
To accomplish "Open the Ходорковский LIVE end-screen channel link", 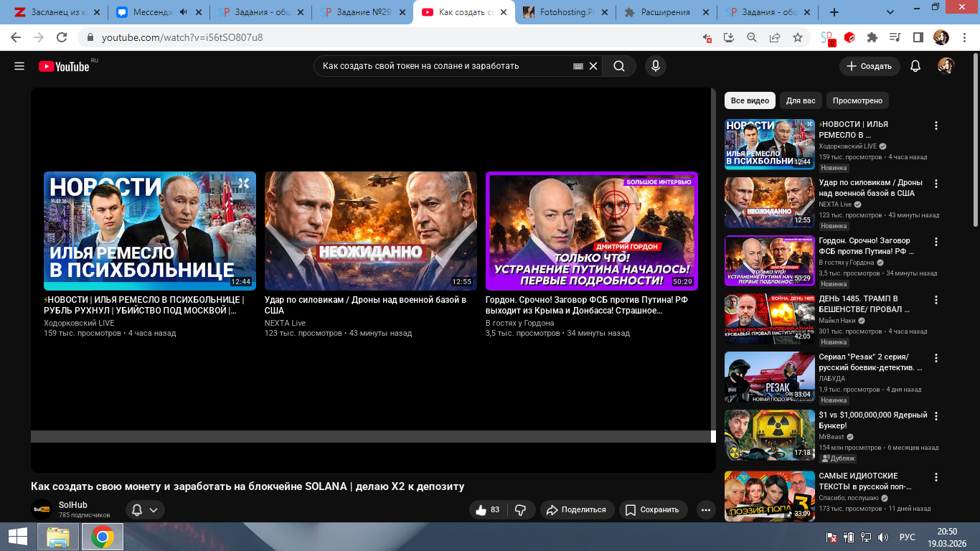I will click(x=79, y=323).
